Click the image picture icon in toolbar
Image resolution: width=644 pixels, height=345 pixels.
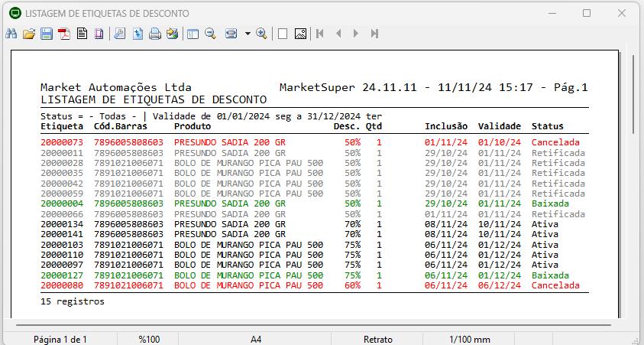[301, 34]
